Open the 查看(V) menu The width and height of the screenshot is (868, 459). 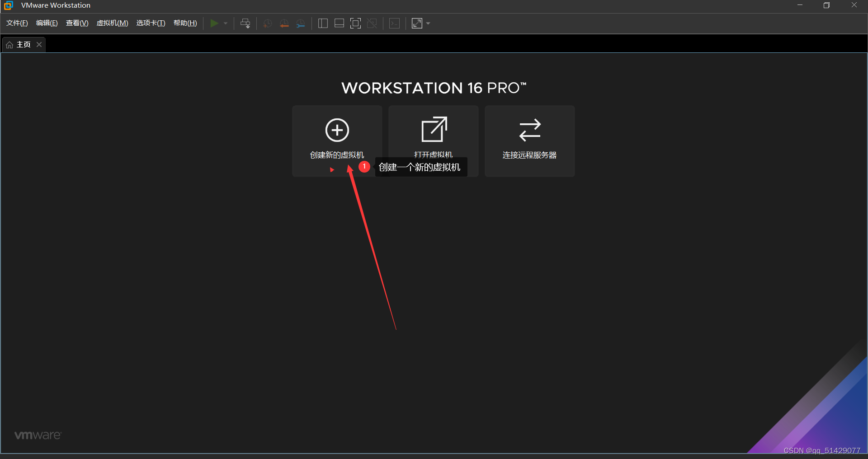(77, 23)
